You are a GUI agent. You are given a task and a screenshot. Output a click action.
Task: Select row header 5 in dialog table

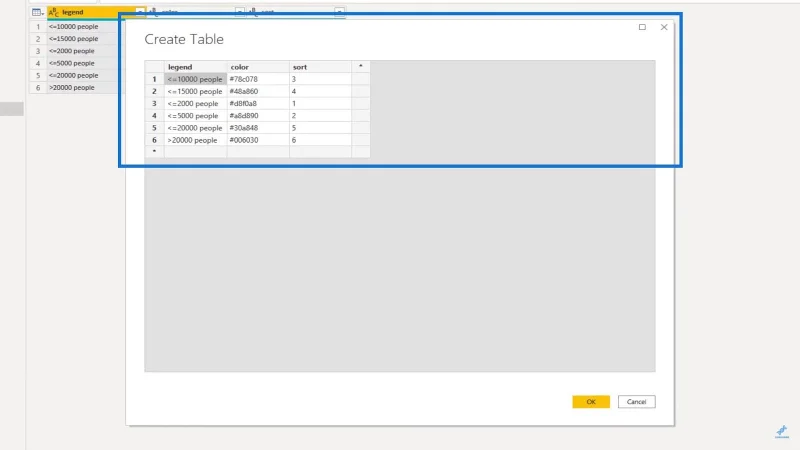click(154, 128)
